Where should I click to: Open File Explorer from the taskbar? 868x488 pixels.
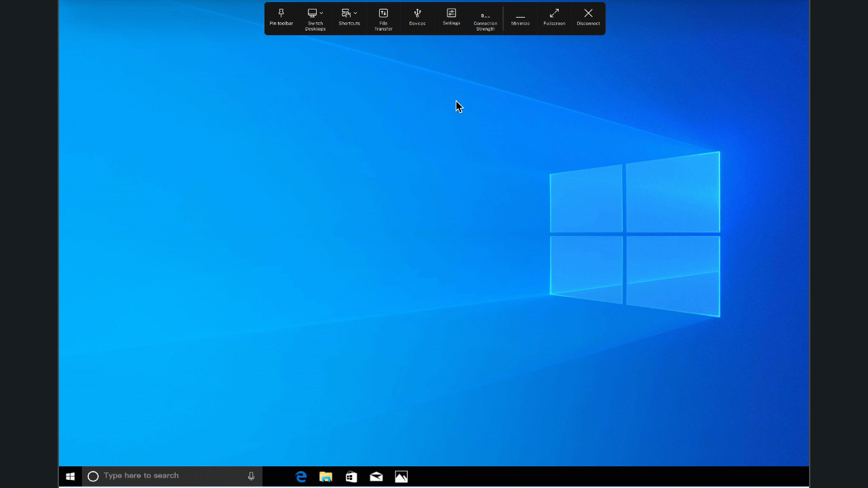[326, 476]
